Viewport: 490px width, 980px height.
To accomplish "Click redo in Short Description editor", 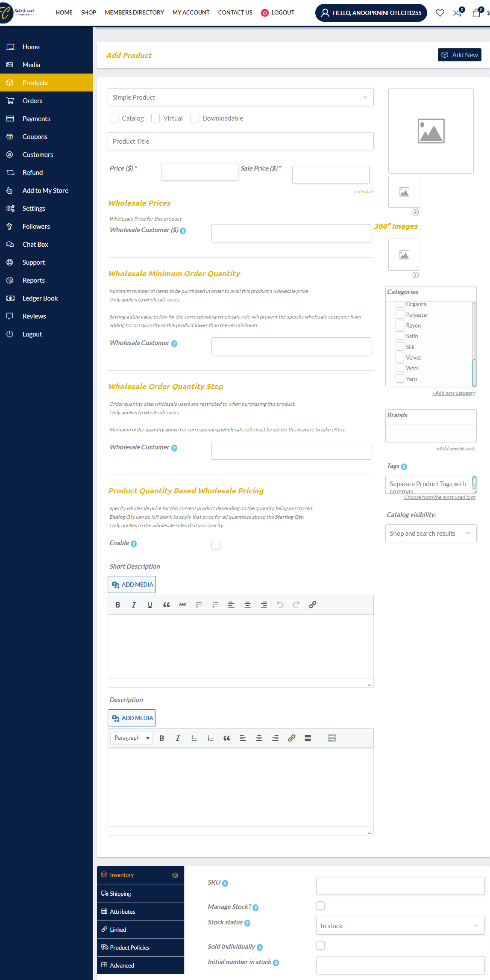I will click(296, 605).
